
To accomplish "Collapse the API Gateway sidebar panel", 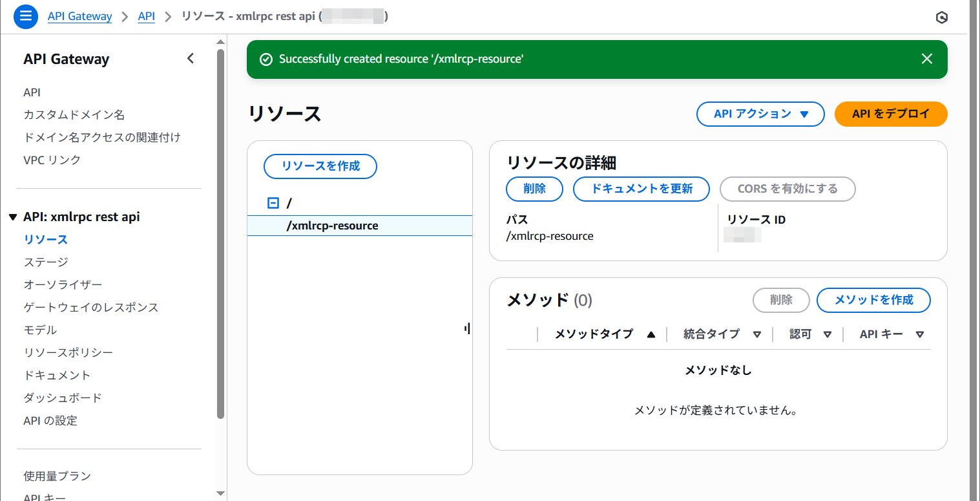I will 190,59.
